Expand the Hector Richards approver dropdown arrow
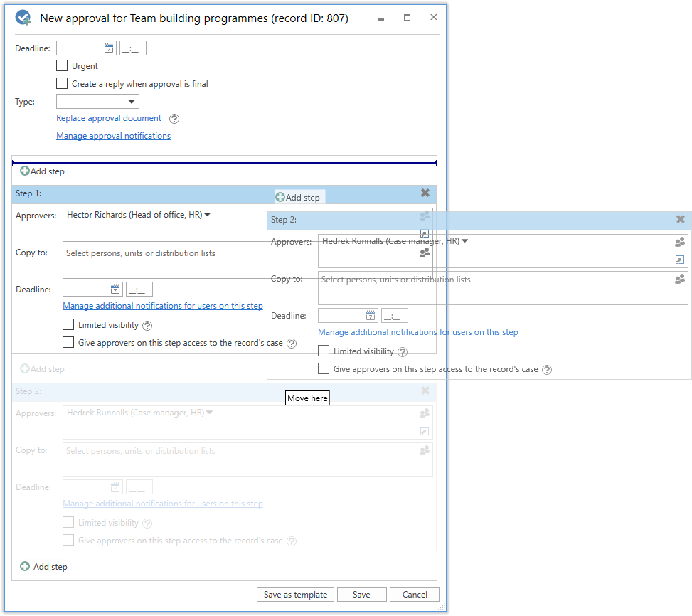 tap(208, 215)
